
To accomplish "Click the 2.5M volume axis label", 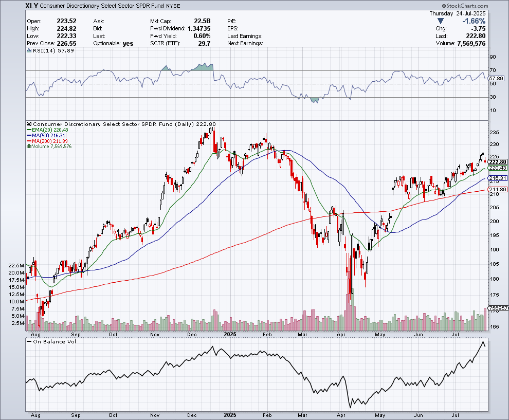I will point(18,323).
